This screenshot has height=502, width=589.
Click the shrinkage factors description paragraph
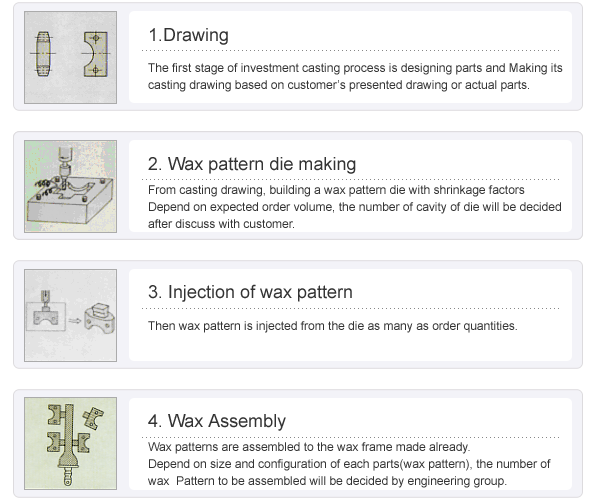(355, 207)
